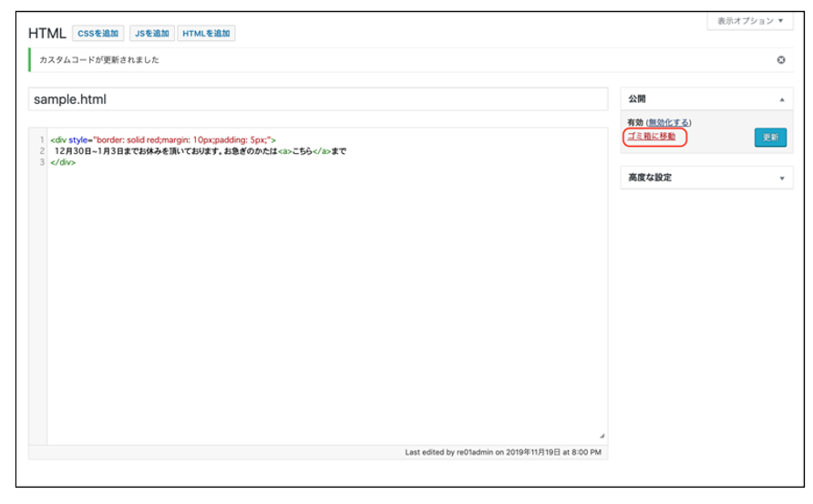The height and width of the screenshot is (504, 813).
Task: Dismiss the カスタムコードが更新されました notice
Action: (x=781, y=60)
